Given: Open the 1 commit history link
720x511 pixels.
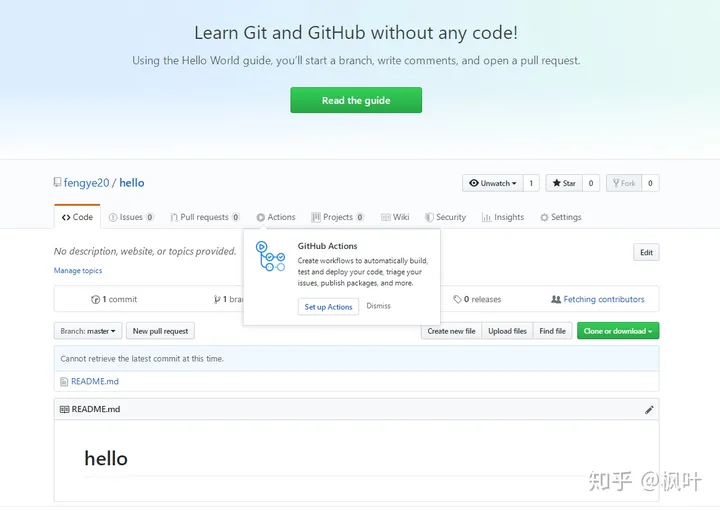Looking at the screenshot, I should tap(114, 299).
